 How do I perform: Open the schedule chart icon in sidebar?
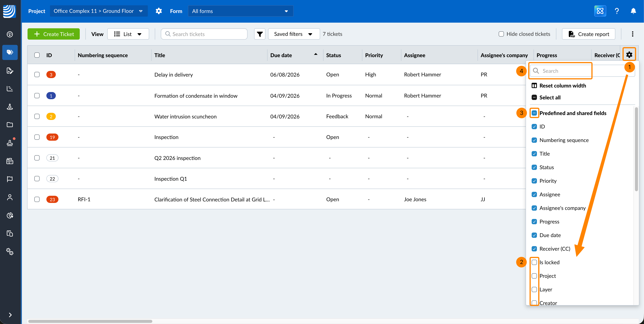[10, 88]
